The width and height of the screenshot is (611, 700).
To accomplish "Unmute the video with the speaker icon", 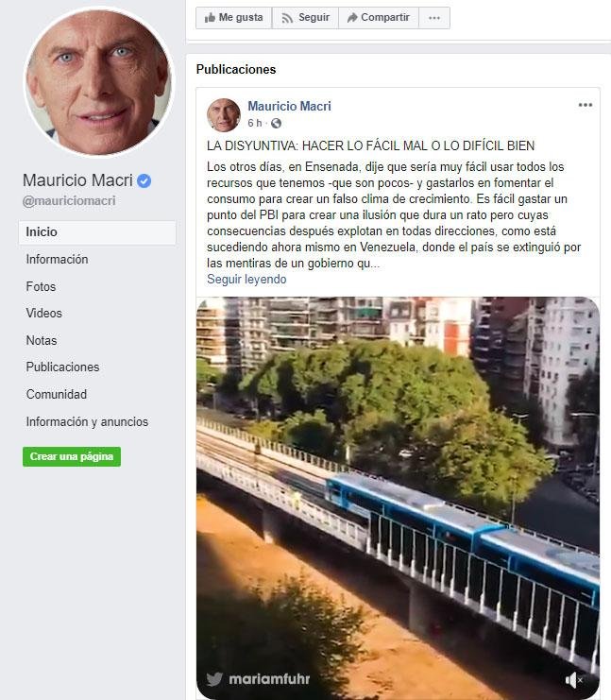I will (x=573, y=680).
